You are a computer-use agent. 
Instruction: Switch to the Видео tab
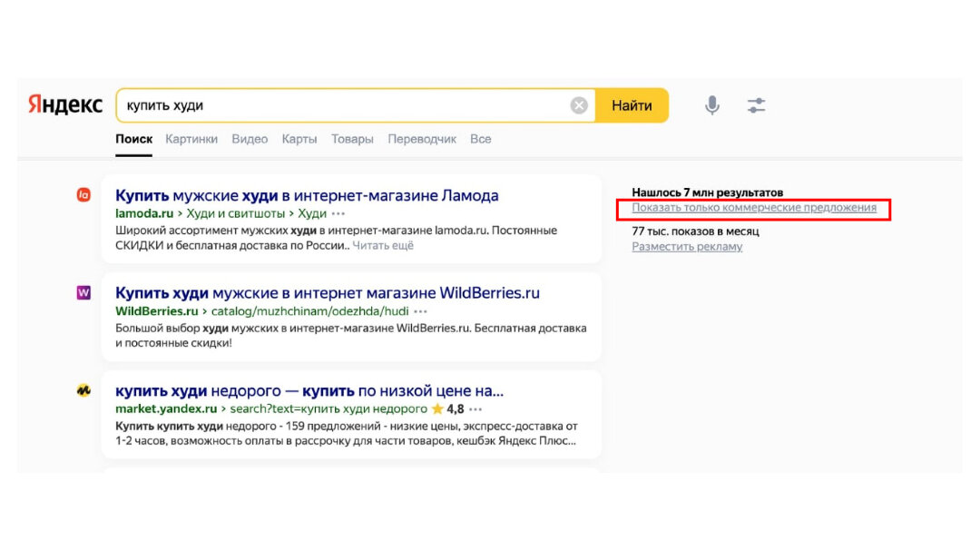point(250,139)
